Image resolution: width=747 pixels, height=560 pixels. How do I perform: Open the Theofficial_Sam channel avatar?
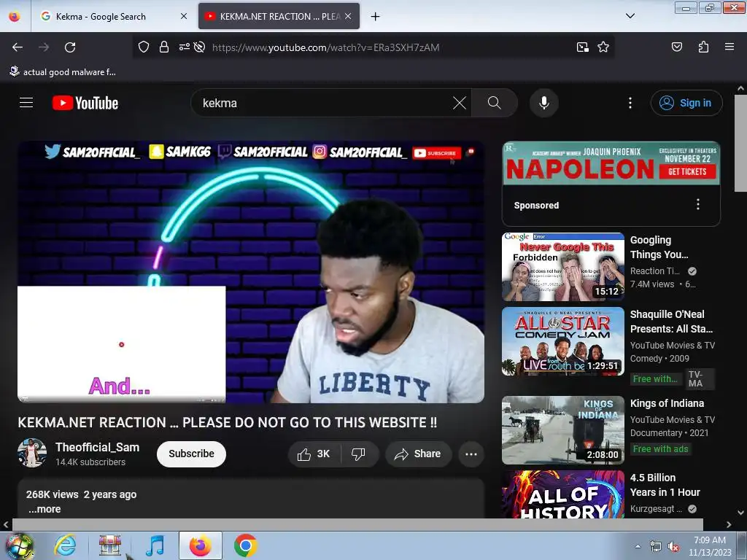32,453
